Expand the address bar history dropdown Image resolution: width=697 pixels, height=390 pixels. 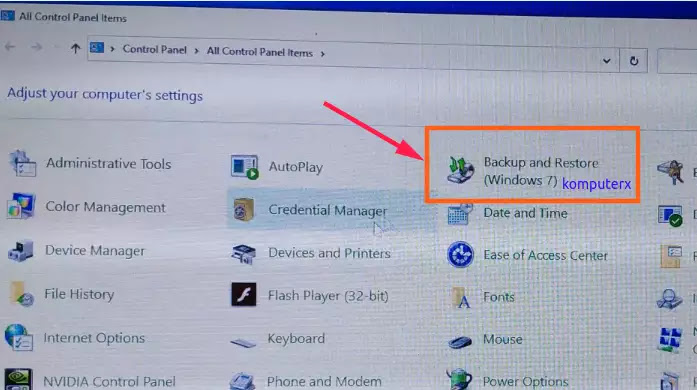(606, 60)
